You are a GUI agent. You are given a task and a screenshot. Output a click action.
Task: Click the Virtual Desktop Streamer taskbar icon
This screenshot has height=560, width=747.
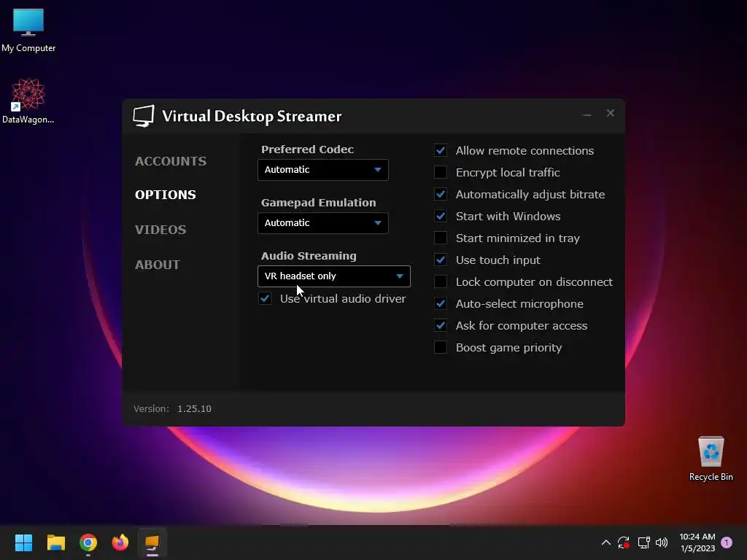coord(152,542)
